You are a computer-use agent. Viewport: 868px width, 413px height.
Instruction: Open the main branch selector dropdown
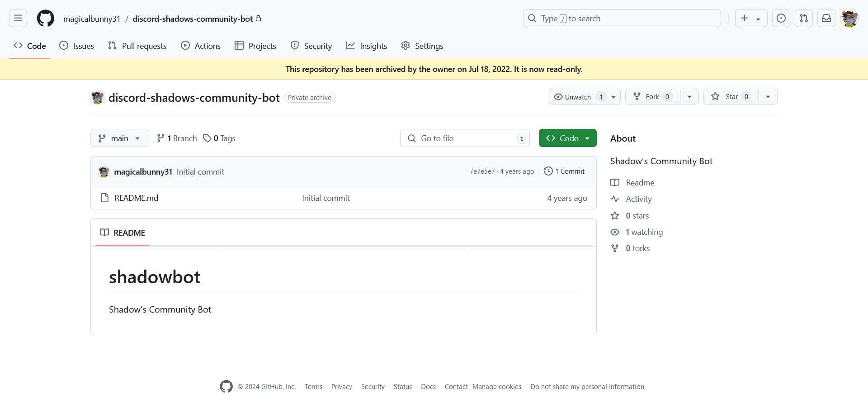click(120, 138)
